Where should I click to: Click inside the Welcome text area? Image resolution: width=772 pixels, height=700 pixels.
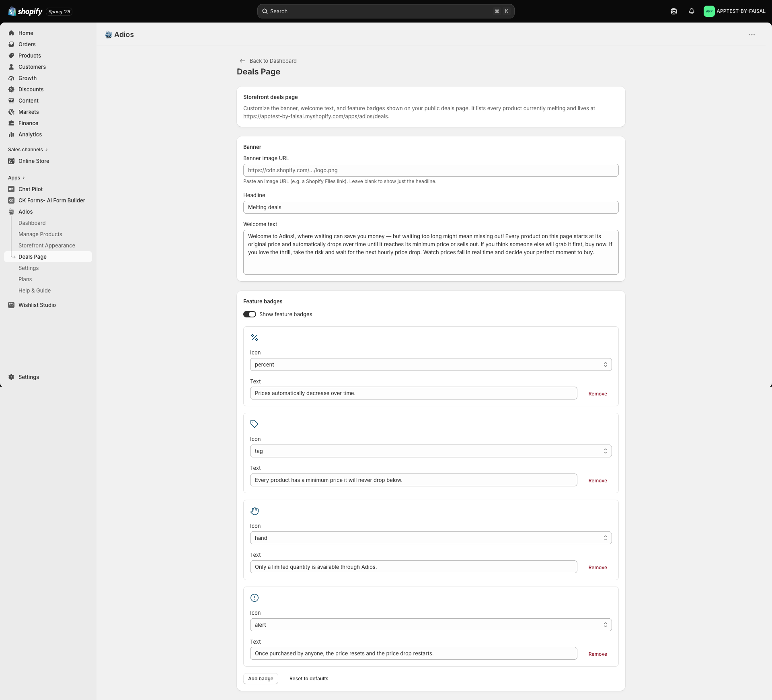tap(431, 252)
